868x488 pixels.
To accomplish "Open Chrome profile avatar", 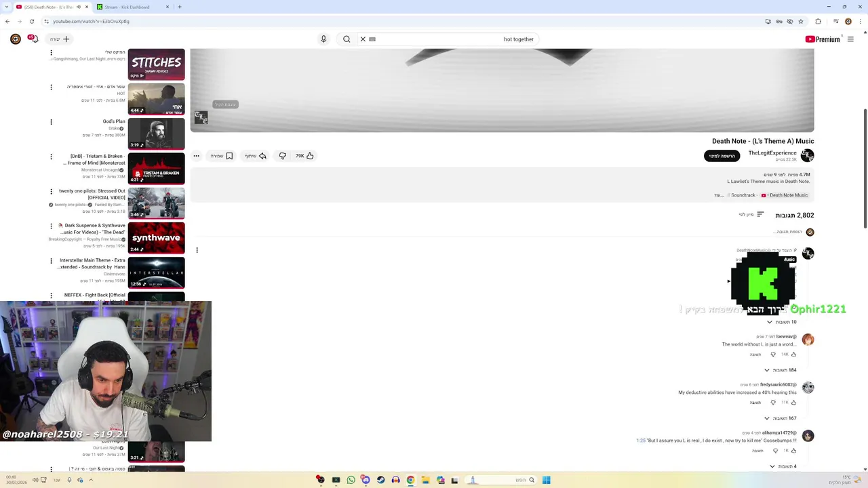I will coord(848,21).
